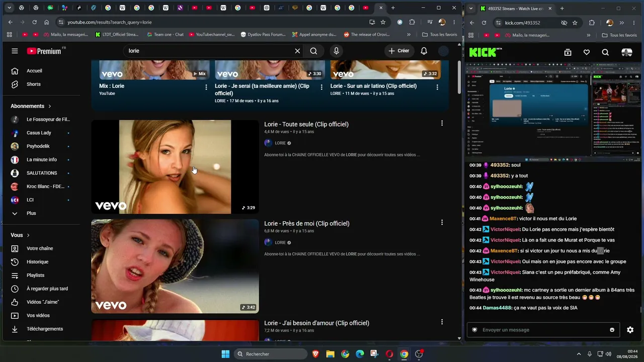Launch Brave from the taskbar
Image resolution: width=644 pixels, height=362 pixels.
tap(315, 354)
